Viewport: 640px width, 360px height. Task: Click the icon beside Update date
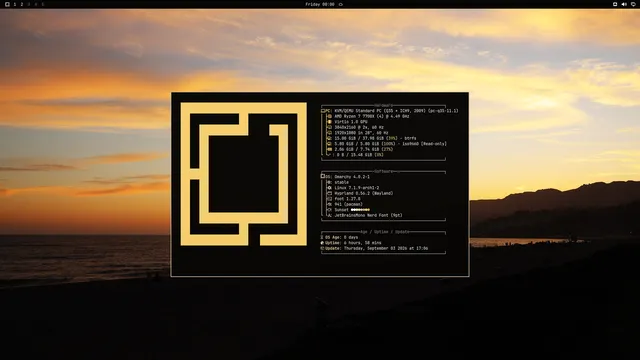[322, 248]
